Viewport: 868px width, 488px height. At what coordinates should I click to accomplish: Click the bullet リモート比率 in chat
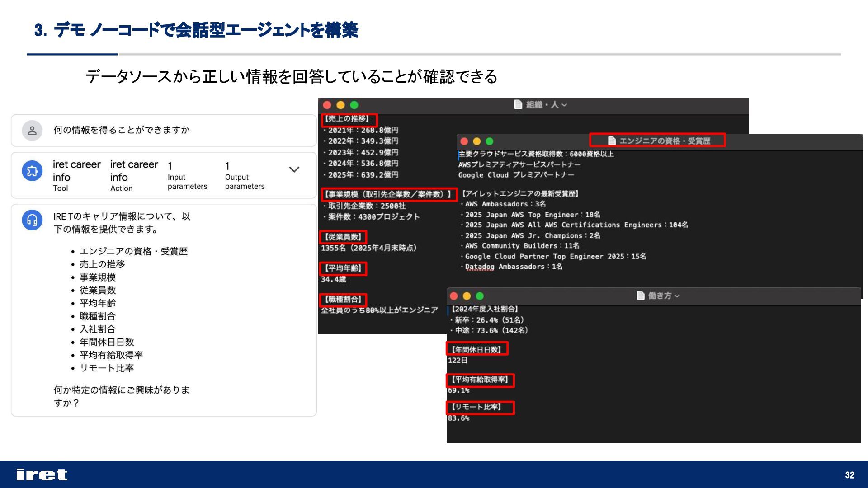click(x=107, y=368)
